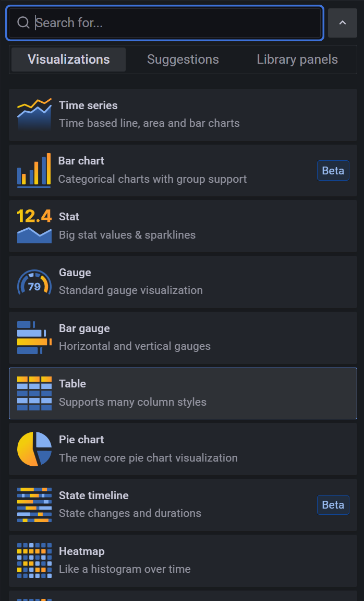Select the Heatmap grid icon
364x601 pixels.
click(34, 561)
